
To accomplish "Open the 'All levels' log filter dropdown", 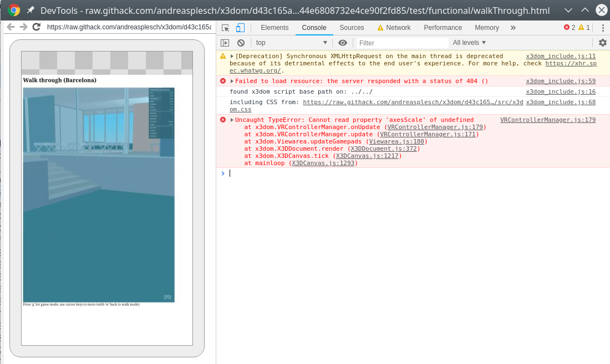I will click(x=469, y=43).
